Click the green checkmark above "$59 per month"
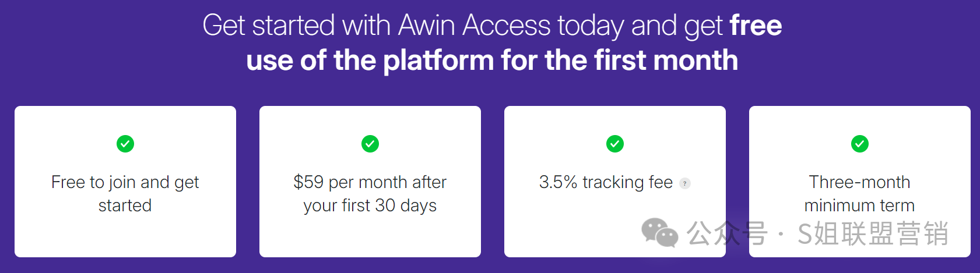Image resolution: width=980 pixels, height=273 pixels. 370,144
